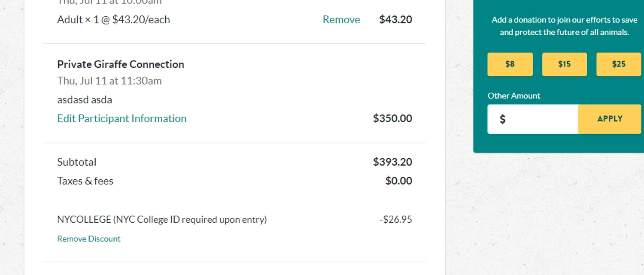644x275 pixels.
Task: Click the $393.20 subtotal amount
Action: click(x=392, y=162)
